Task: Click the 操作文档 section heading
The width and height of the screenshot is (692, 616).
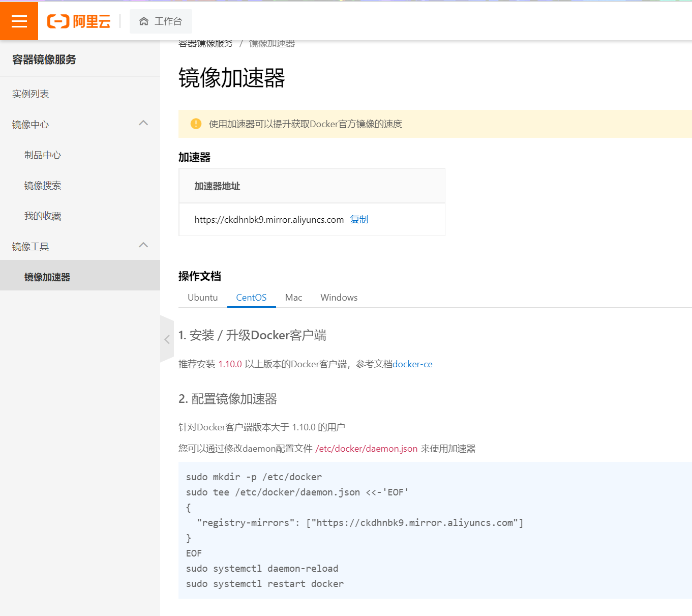Action: click(200, 276)
